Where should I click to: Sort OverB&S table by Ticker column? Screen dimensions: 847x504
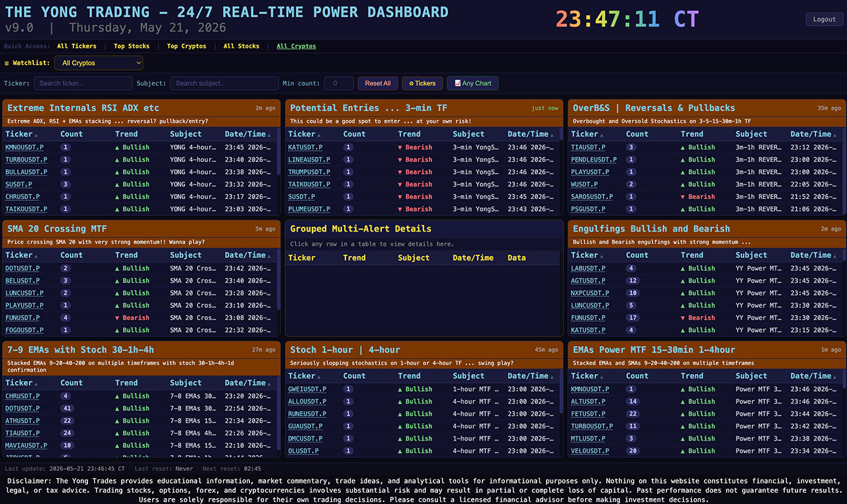tap(587, 134)
